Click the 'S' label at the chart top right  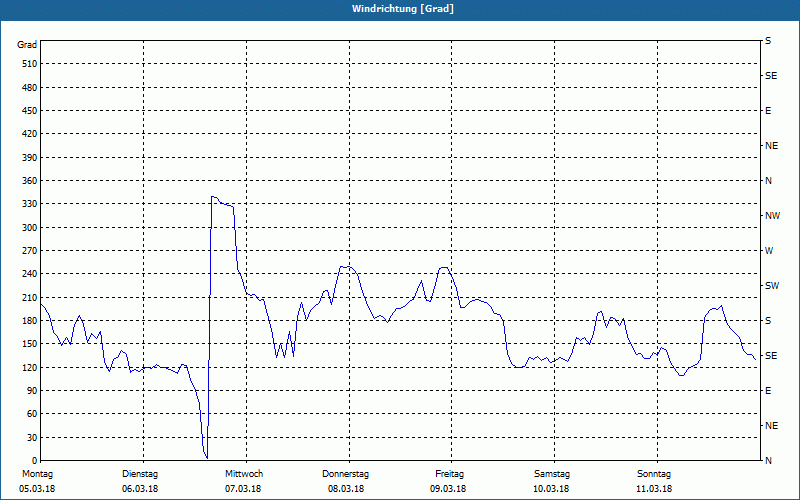[768, 41]
